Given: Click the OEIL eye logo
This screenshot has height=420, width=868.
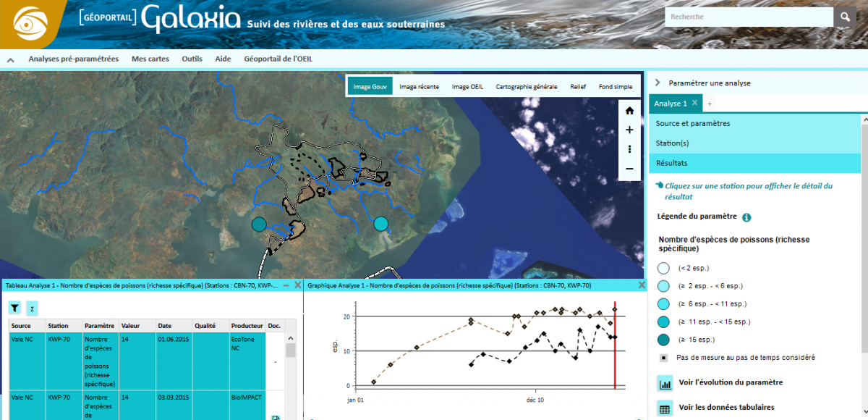Looking at the screenshot, I should (x=33, y=24).
